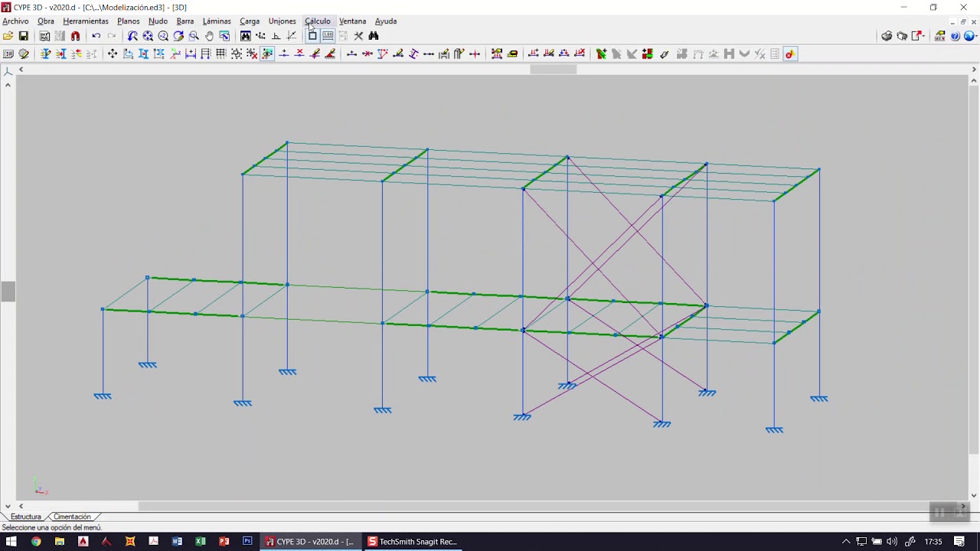Open the Uniones menu
Screen dimensions: 980x551
coord(282,21)
